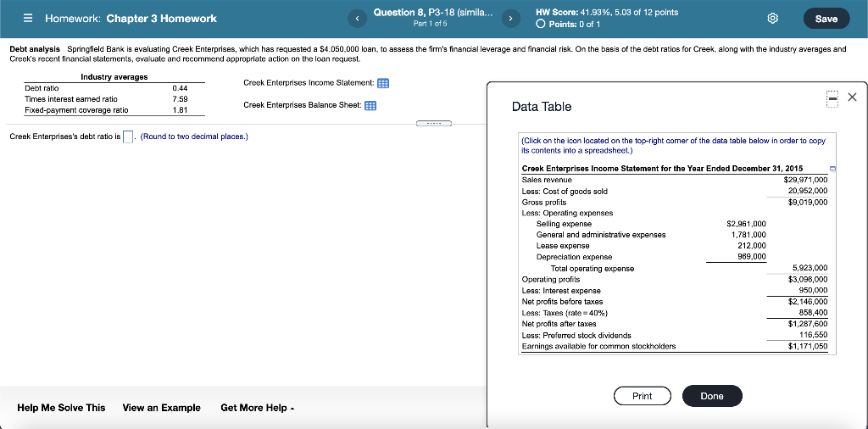Click the debt ratio answer input box
The width and height of the screenshot is (868, 429).
[128, 136]
